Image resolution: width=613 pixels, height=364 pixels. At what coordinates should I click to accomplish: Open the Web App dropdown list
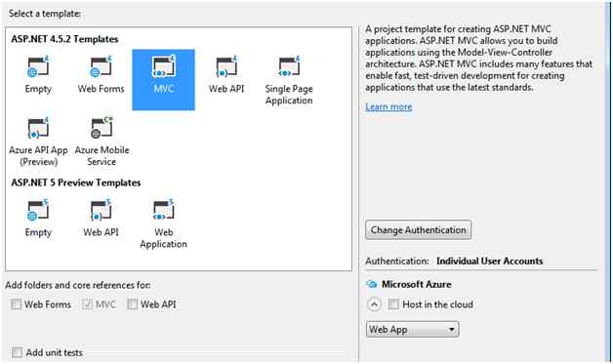coord(413,329)
